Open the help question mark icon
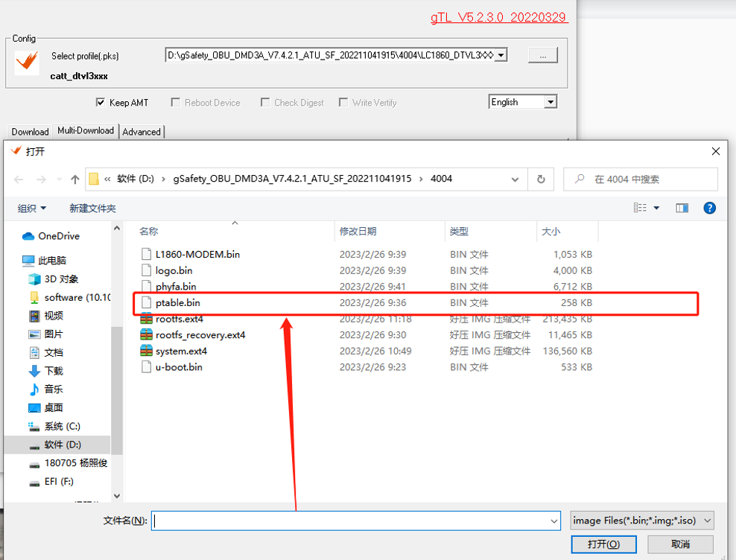The height and width of the screenshot is (560, 736). [x=709, y=209]
